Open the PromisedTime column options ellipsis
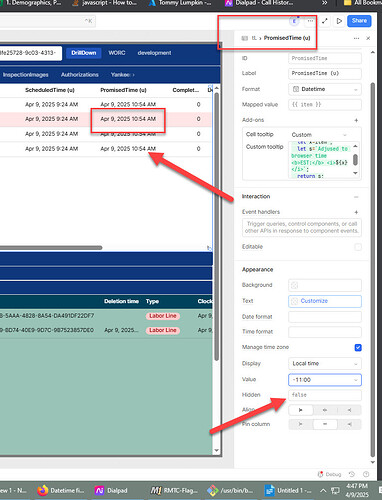 [x=356, y=38]
